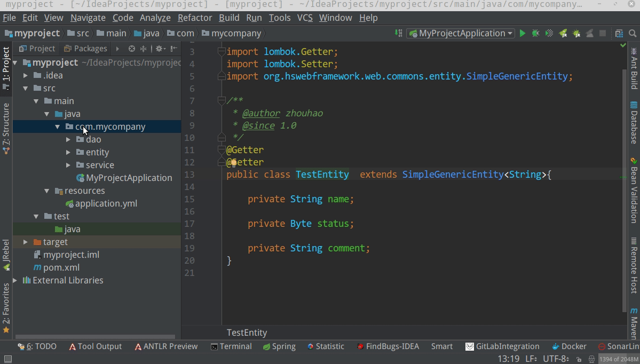The image size is (640, 364).
Task: Show more project view tabs arrow
Action: (117, 49)
